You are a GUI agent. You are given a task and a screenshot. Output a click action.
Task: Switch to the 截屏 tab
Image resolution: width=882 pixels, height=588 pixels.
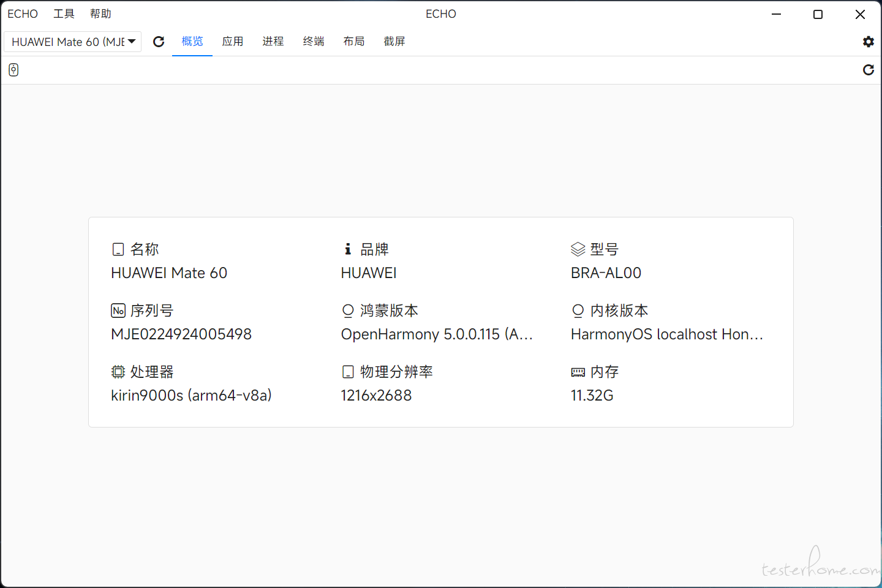click(394, 42)
